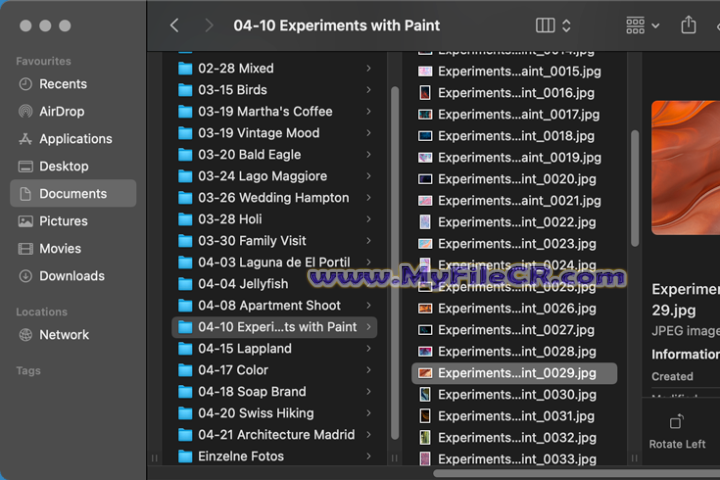This screenshot has height=480, width=720.
Task: Switch Finder to column view icon
Action: coord(545,25)
